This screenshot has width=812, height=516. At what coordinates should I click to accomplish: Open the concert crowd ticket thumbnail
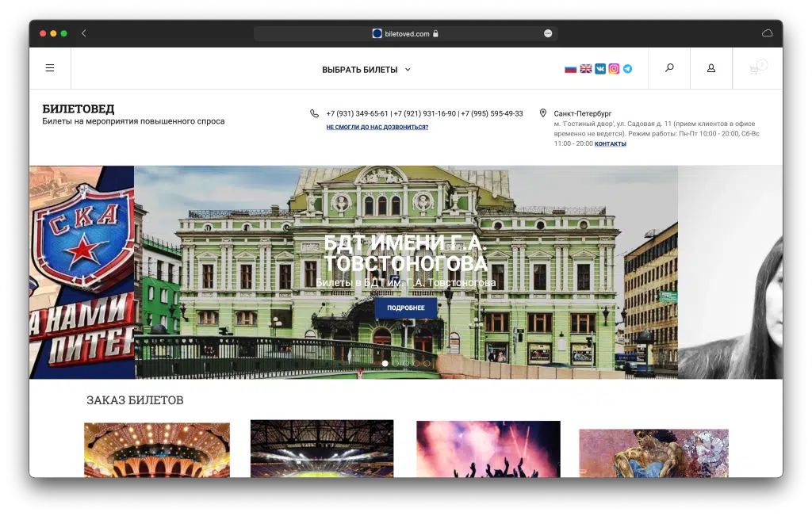488,449
